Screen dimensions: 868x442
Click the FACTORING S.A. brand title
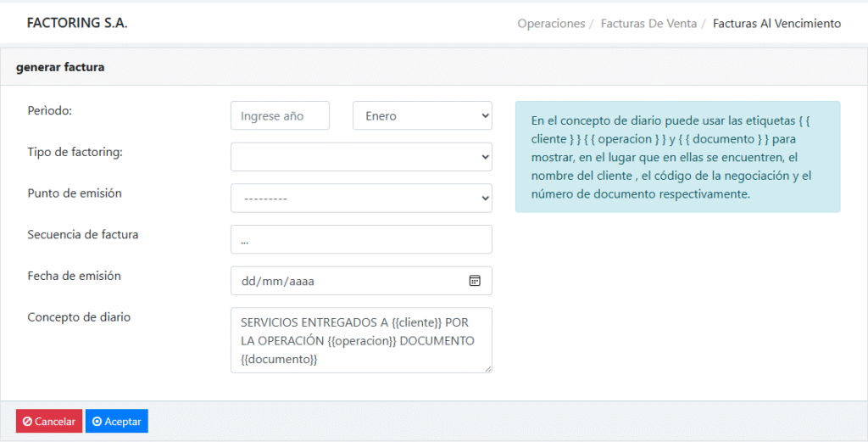point(77,24)
